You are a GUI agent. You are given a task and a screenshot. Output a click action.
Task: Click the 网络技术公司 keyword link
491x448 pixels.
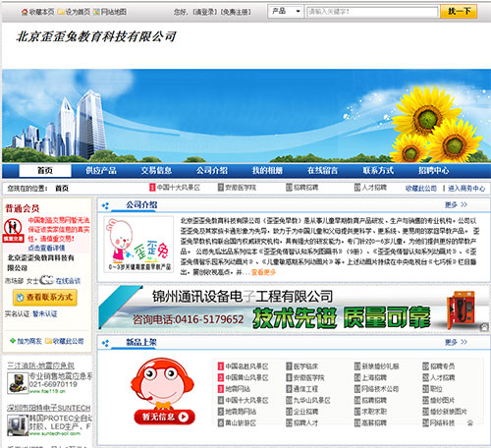(x=380, y=389)
